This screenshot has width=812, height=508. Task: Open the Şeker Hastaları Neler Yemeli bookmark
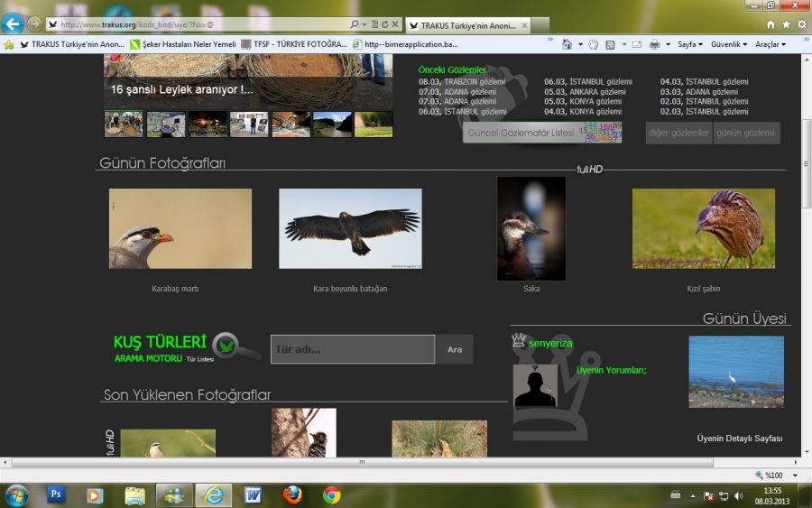182,44
